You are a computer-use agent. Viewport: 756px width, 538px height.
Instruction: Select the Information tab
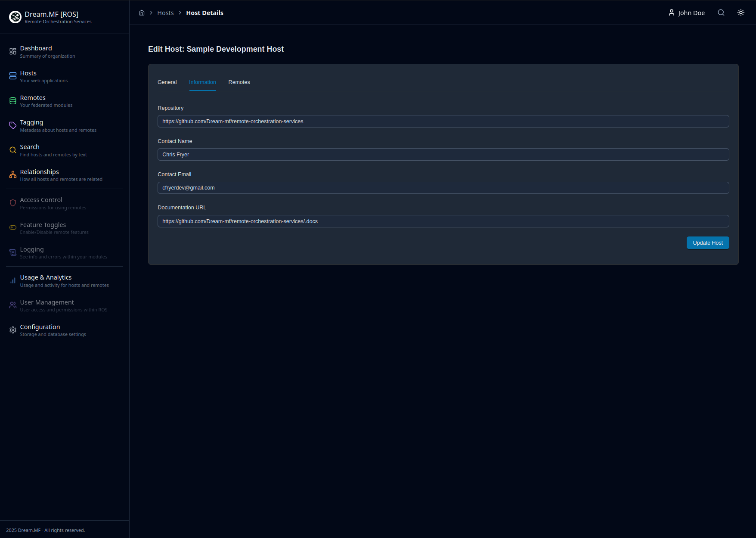click(202, 82)
